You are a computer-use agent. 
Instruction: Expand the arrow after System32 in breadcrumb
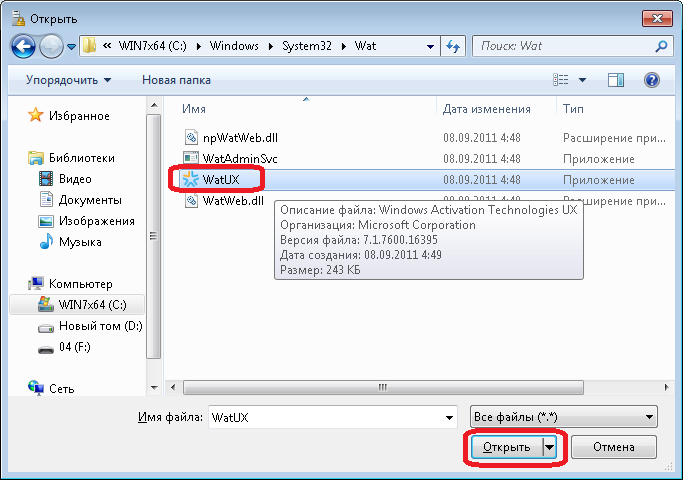pos(344,46)
